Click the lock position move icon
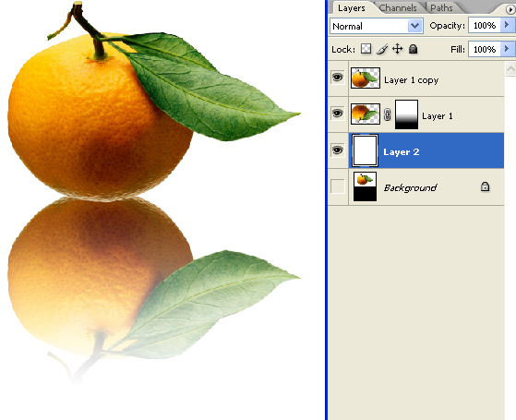This screenshot has height=420, width=516. point(398,49)
